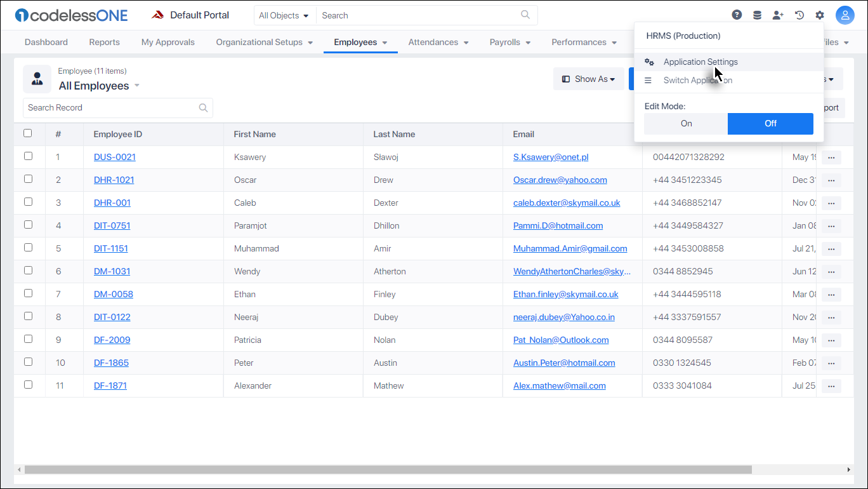Screen dimensions: 868x489
Task: Click the horizontal scrollbar thumb
Action: click(388, 470)
